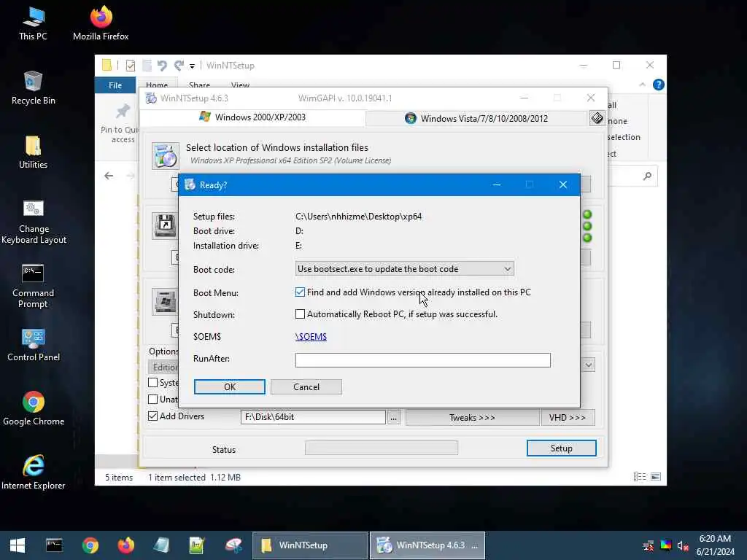Launch Command Prompt desktop shortcut
The image size is (747, 560).
pos(33,286)
